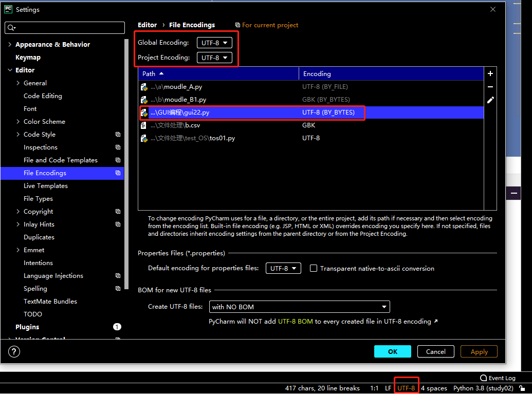This screenshot has height=394, width=532.
Task: Close the Settings dialog with X
Action: (x=492, y=9)
